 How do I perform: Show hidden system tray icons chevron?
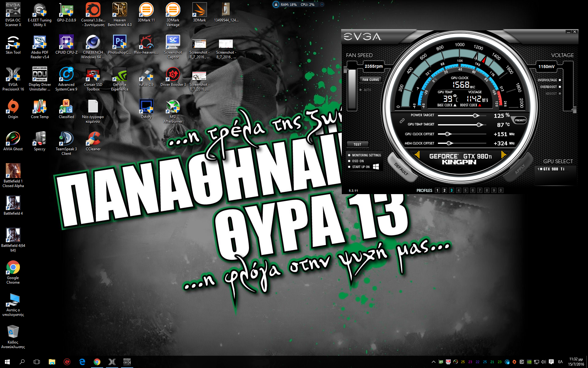coord(433,362)
